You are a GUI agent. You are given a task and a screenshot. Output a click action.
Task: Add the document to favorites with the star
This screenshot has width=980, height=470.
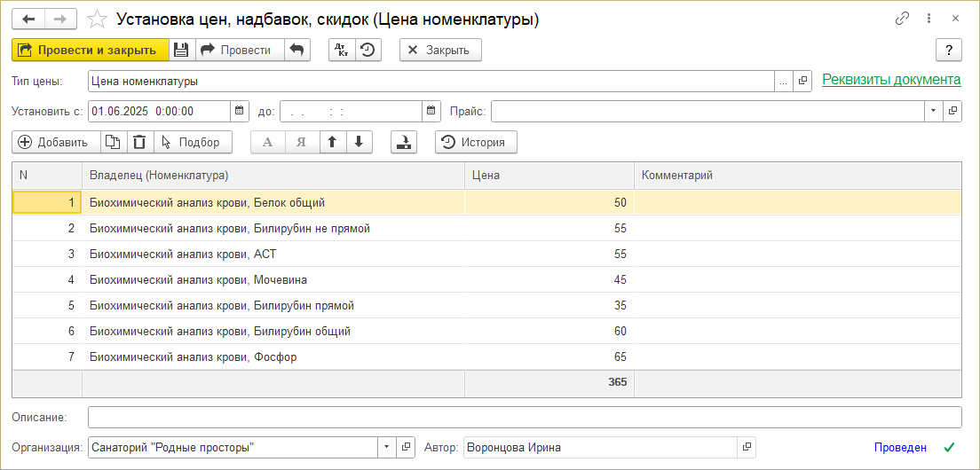coord(99,19)
